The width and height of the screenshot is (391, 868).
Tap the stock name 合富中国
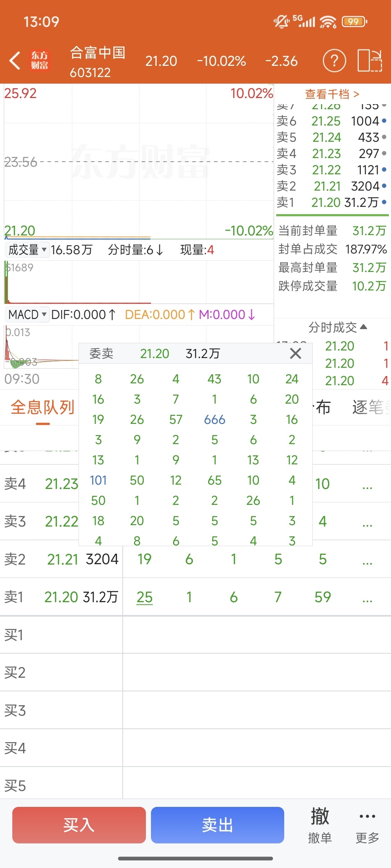click(97, 53)
